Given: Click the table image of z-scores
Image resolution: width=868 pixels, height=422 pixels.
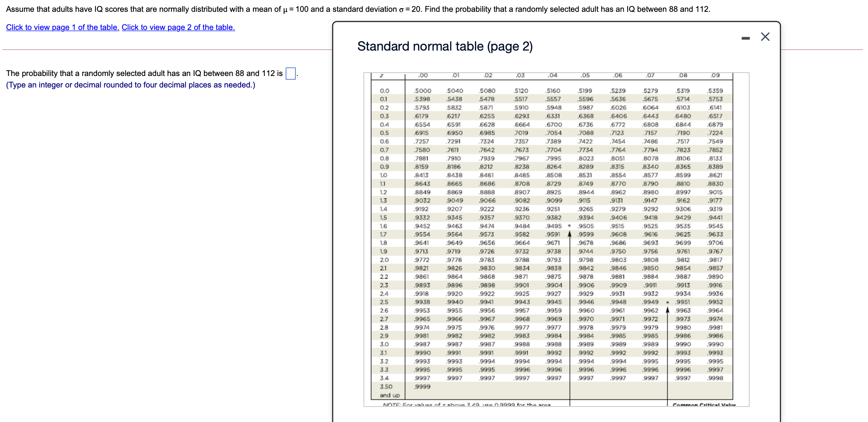Looking at the screenshot, I should point(556,239).
